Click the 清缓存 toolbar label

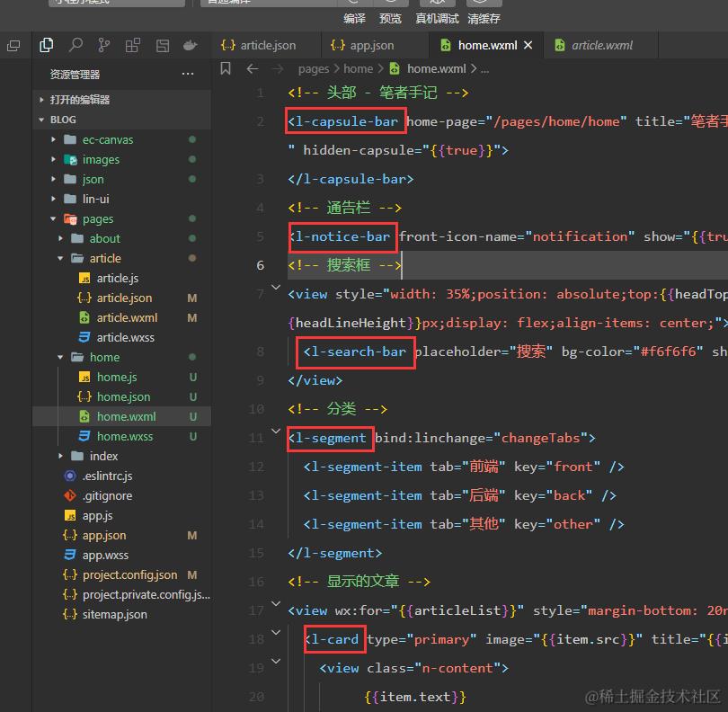pyautogui.click(x=484, y=19)
